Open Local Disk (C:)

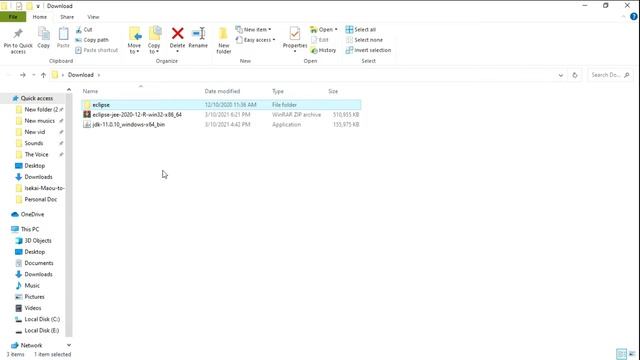point(42,319)
